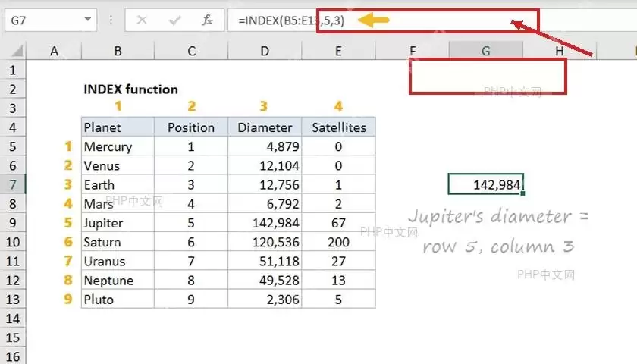637x364 pixels.
Task: Click Jupiter's satellites value 67
Action: coord(338,223)
